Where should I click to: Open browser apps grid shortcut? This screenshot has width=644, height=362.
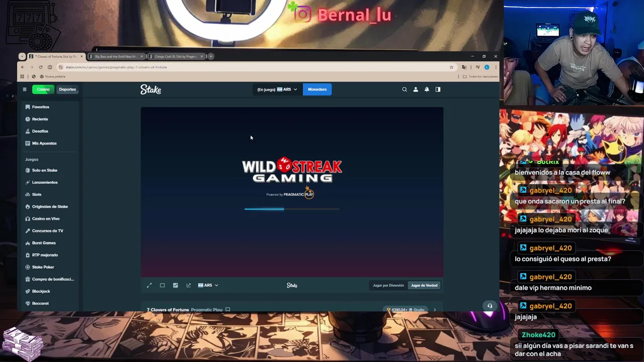click(x=22, y=76)
